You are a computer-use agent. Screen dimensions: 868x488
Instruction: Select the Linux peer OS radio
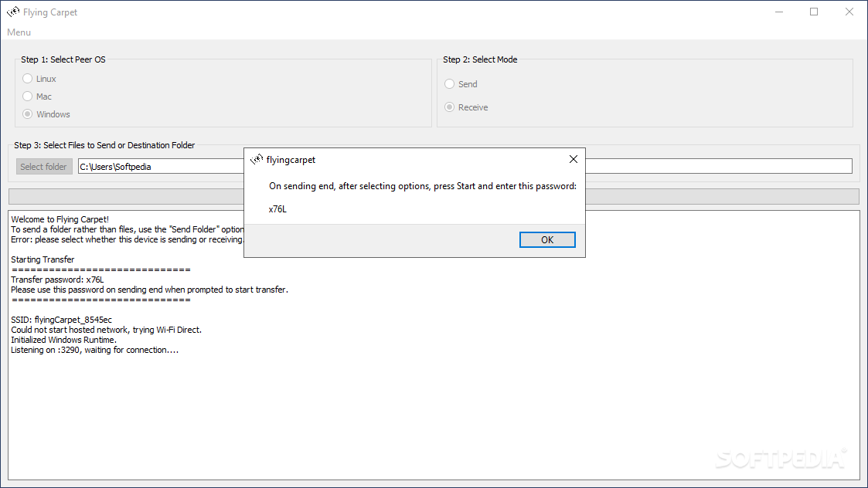click(x=39, y=79)
